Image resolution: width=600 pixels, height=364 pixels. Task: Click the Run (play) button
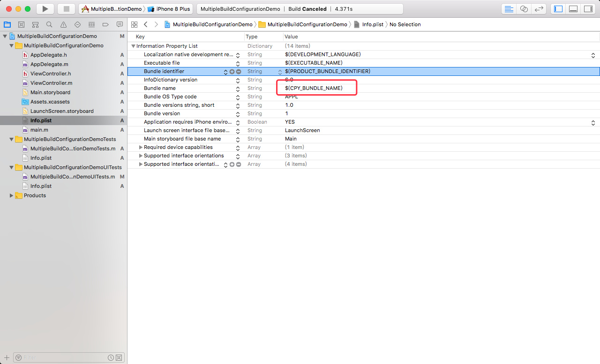tap(45, 9)
